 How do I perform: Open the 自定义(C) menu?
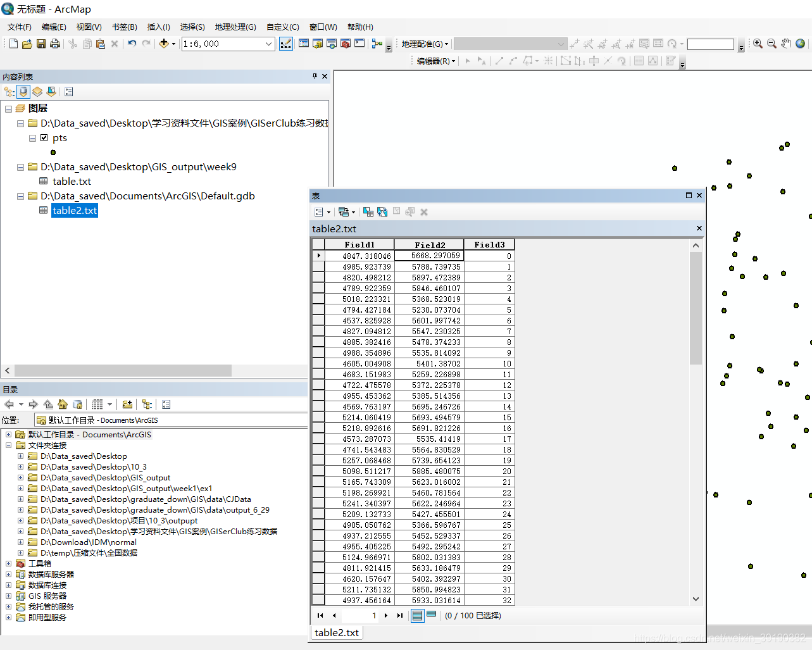283,27
